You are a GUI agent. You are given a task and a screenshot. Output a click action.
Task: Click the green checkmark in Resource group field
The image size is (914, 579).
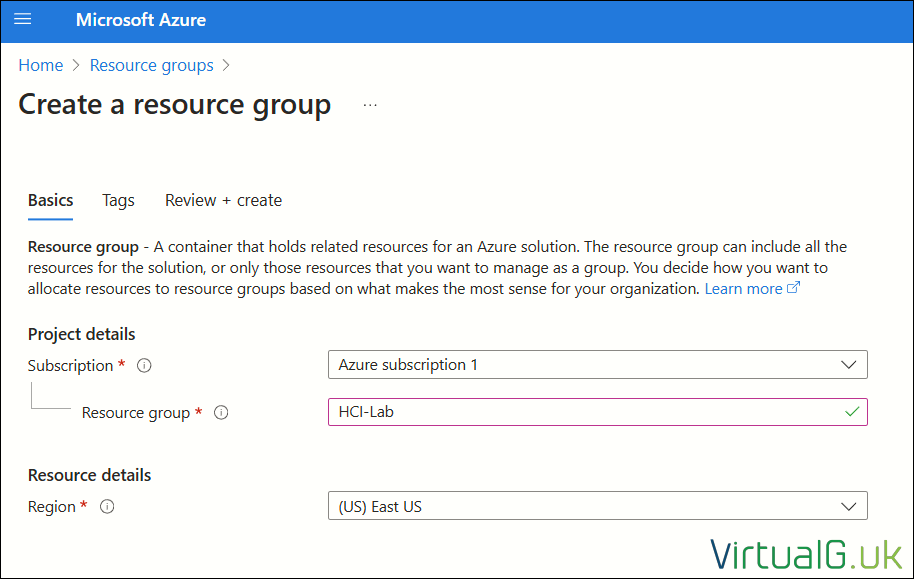852,412
